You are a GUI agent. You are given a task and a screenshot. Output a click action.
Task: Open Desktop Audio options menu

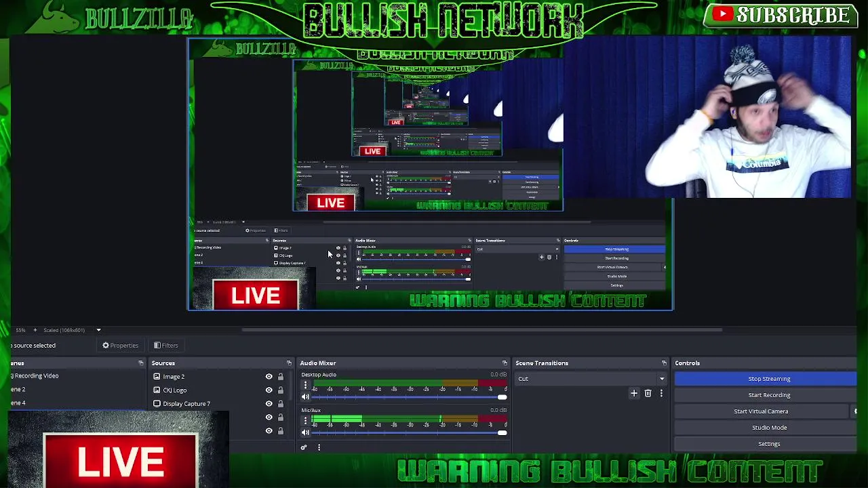pos(305,386)
